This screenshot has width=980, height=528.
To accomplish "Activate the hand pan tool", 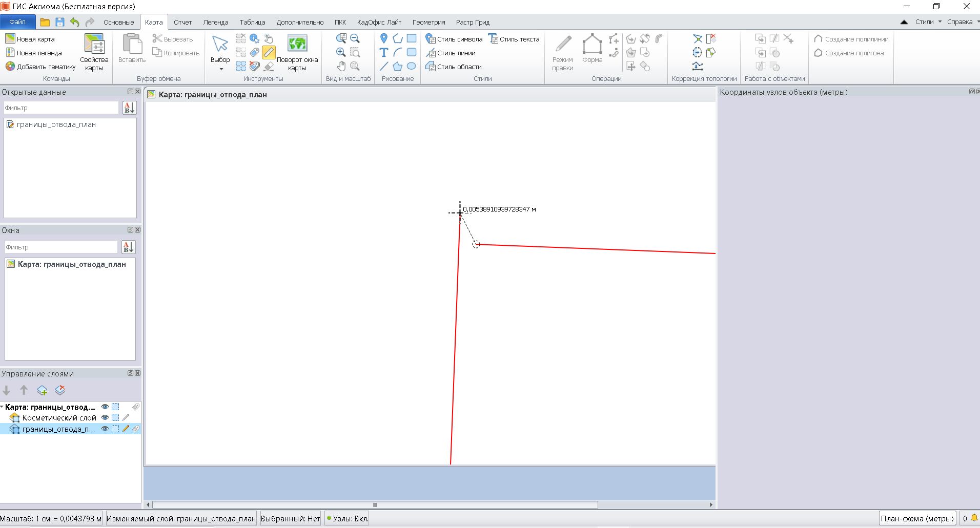I will 341,66.
